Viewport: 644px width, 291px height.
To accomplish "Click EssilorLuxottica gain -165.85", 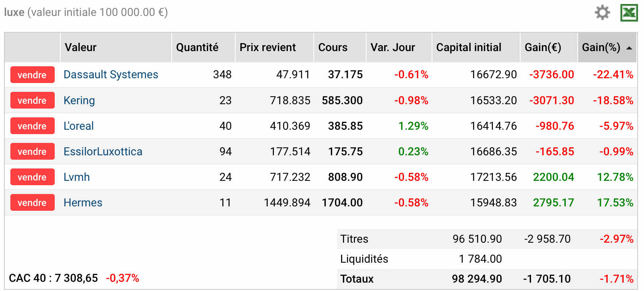I will pyautogui.click(x=555, y=151).
